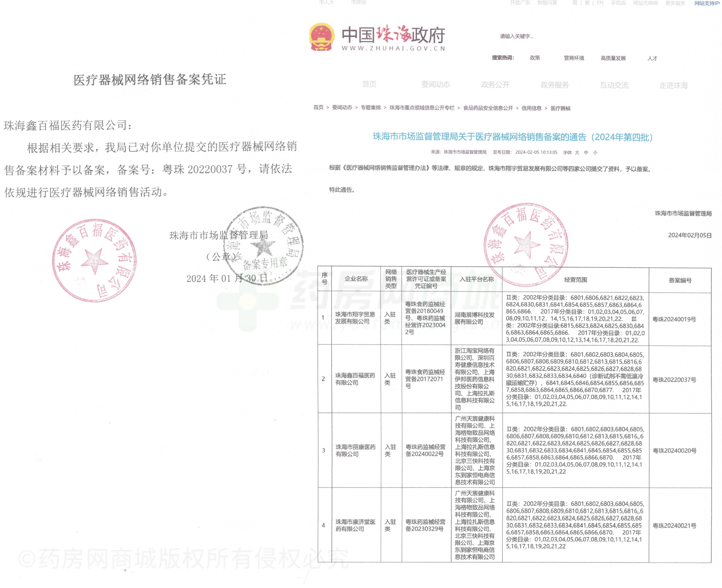This screenshot has height=588, width=722.
Task: Open the 手机版 mobile version link
Action: pos(618,3)
